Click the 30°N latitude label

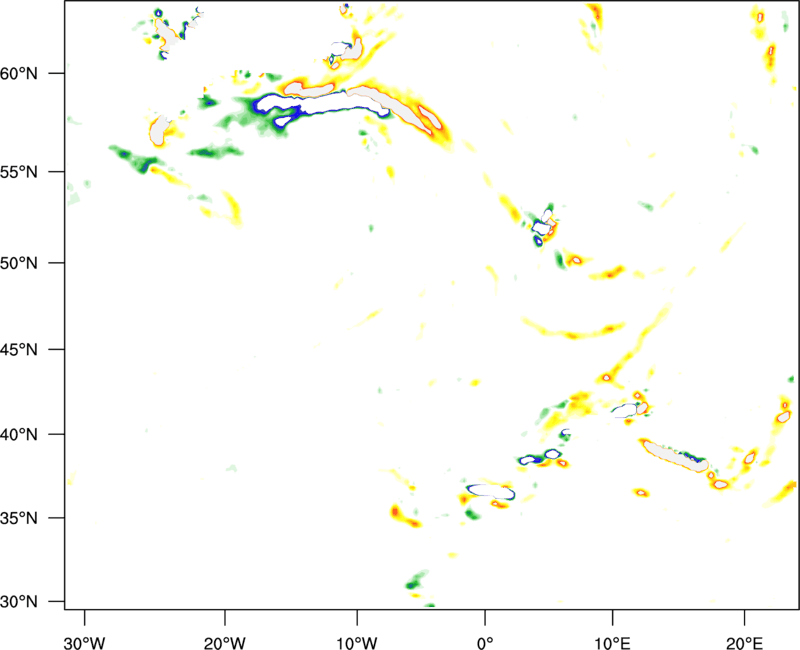pos(19,602)
